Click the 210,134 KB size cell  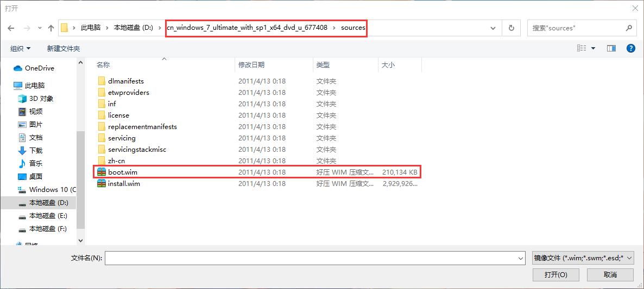coord(400,172)
